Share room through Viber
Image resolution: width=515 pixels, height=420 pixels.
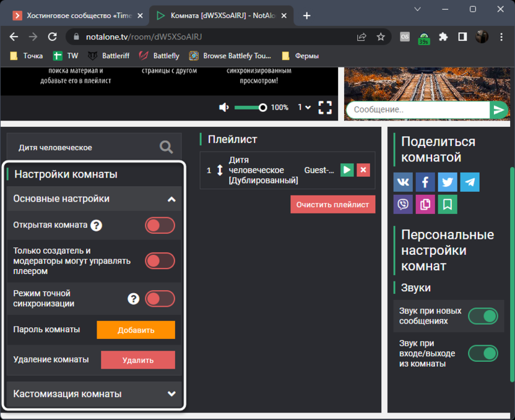[x=403, y=204]
